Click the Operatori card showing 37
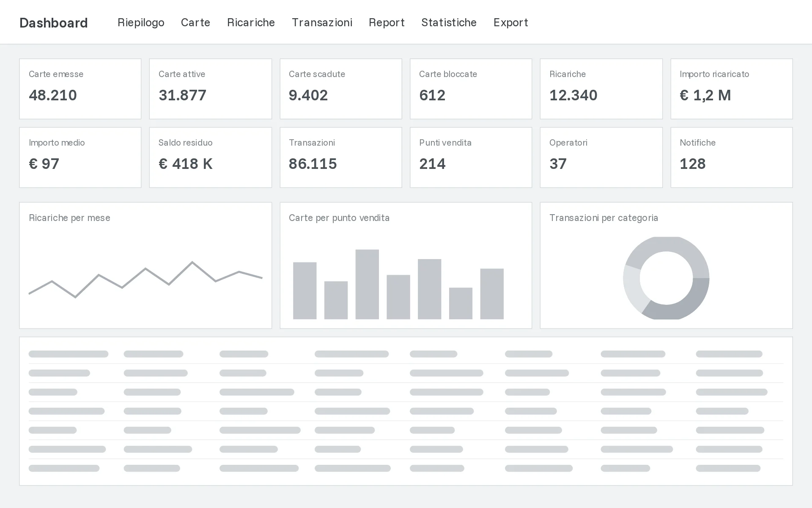This screenshot has width=812, height=508. [x=601, y=157]
